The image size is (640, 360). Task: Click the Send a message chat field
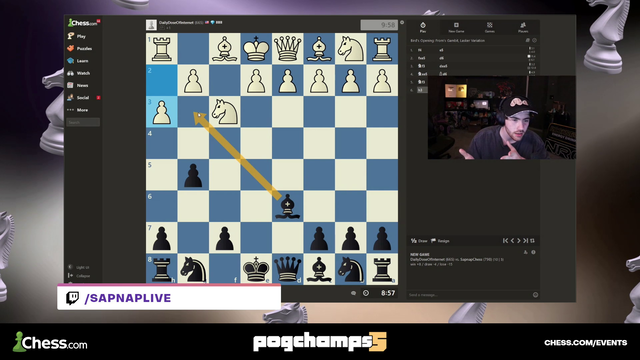point(469,295)
